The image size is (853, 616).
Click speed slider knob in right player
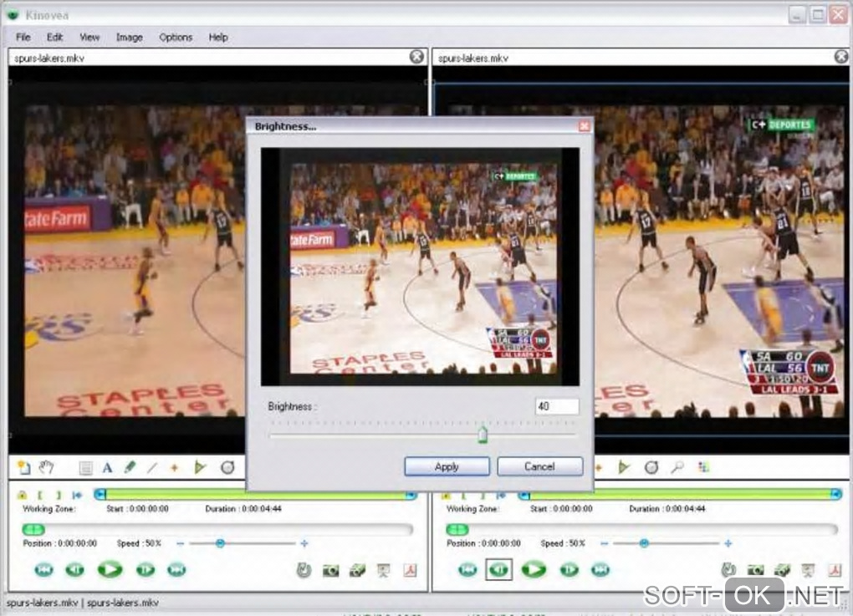[x=644, y=543]
